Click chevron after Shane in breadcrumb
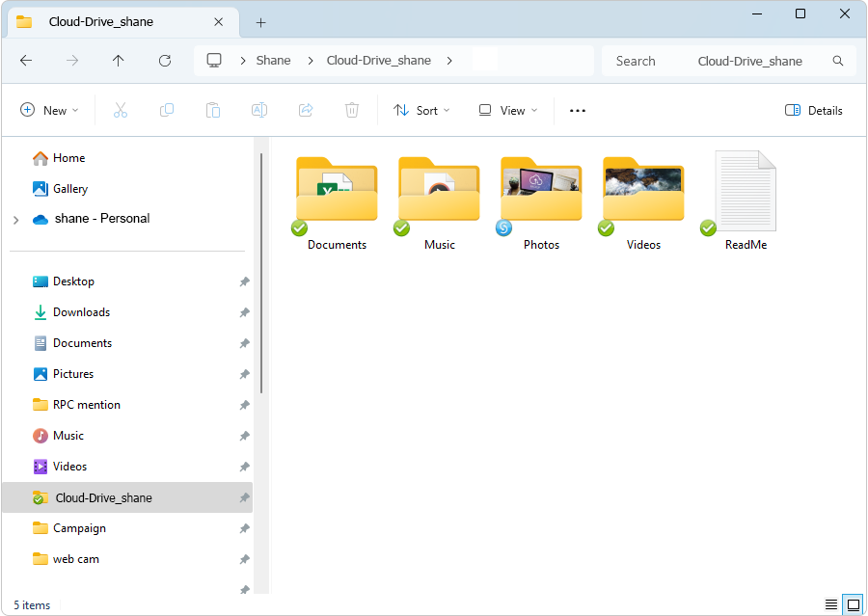The width and height of the screenshot is (868, 616). point(311,61)
